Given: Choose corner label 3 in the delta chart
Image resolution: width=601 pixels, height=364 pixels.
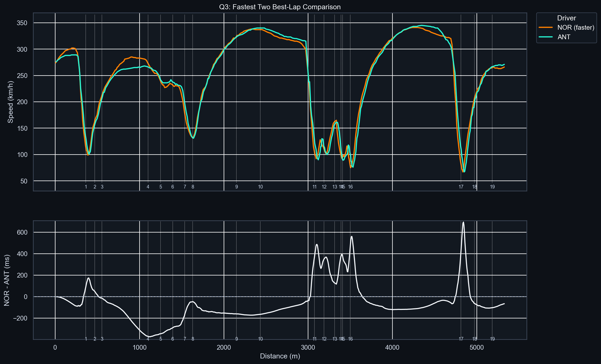Looking at the screenshot, I should [x=102, y=339].
